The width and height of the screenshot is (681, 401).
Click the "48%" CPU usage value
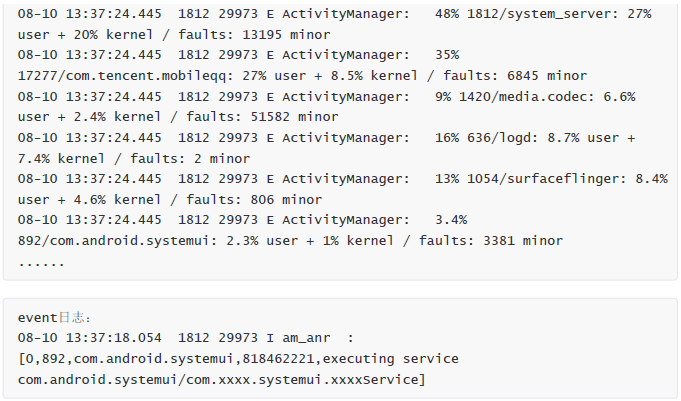[447, 14]
